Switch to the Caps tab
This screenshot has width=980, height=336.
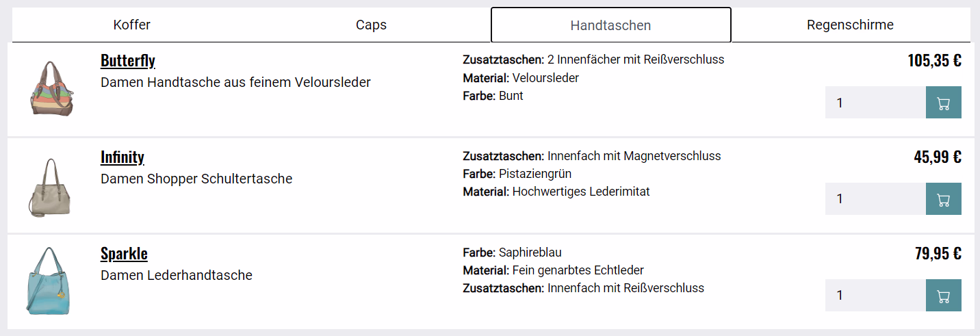pyautogui.click(x=371, y=25)
